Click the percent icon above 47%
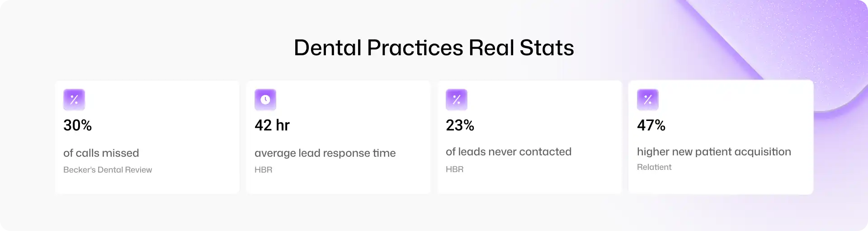The image size is (868, 231). pos(648,100)
